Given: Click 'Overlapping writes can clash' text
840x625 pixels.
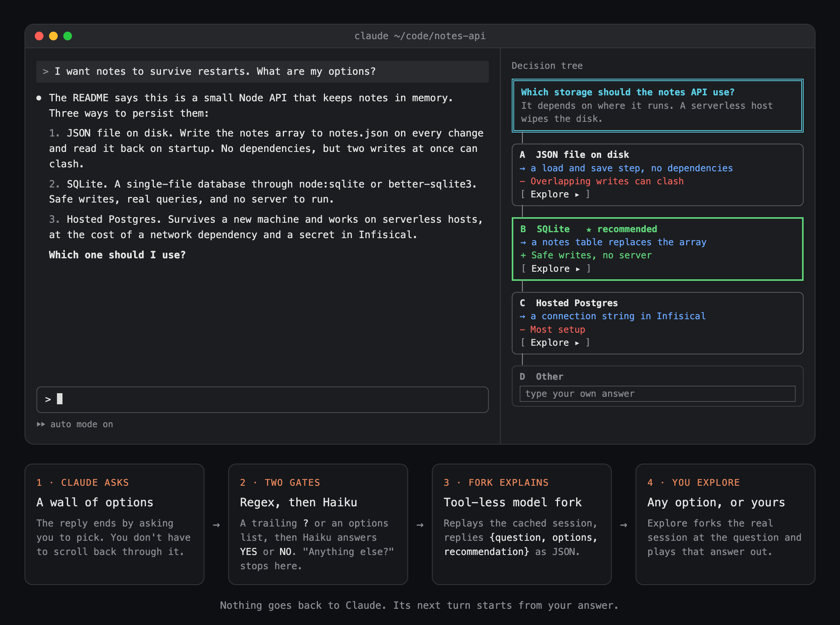Looking at the screenshot, I should (607, 181).
